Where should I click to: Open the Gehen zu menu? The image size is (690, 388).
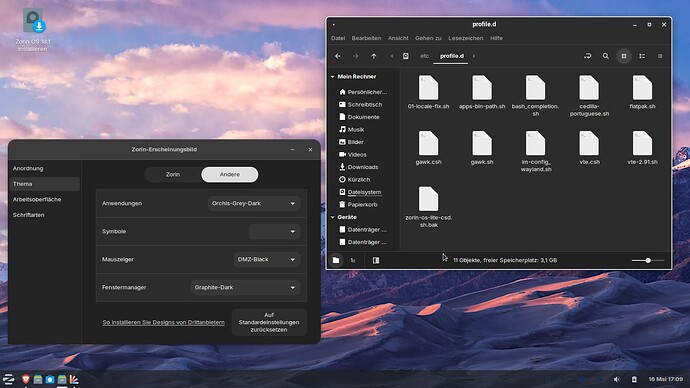pos(428,38)
